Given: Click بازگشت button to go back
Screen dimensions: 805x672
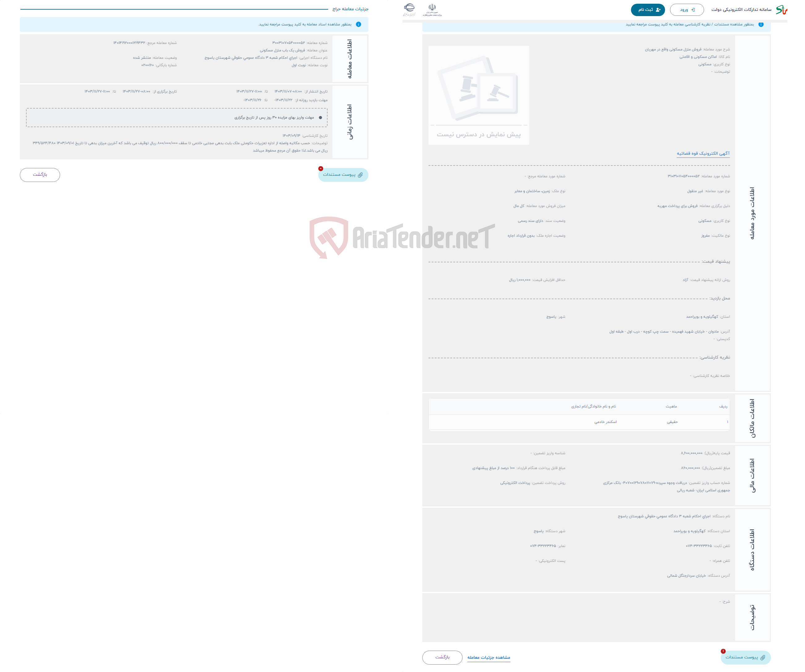Looking at the screenshot, I should click(41, 174).
